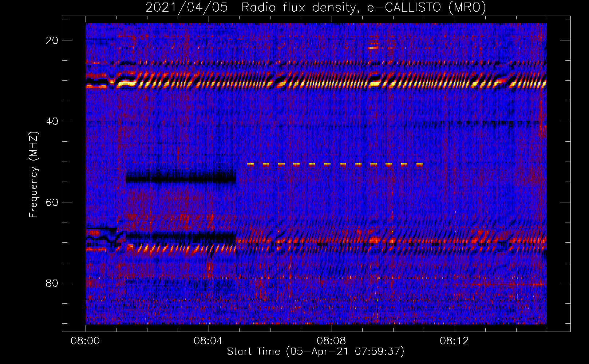The width and height of the screenshot is (589, 364).
Task: Click the 'Start Time (05-Apr-21 07:59:37)' label
Action: click(316, 352)
